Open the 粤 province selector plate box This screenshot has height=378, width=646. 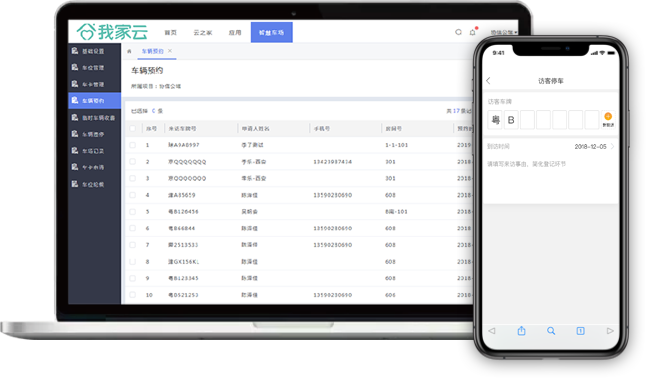click(x=495, y=120)
